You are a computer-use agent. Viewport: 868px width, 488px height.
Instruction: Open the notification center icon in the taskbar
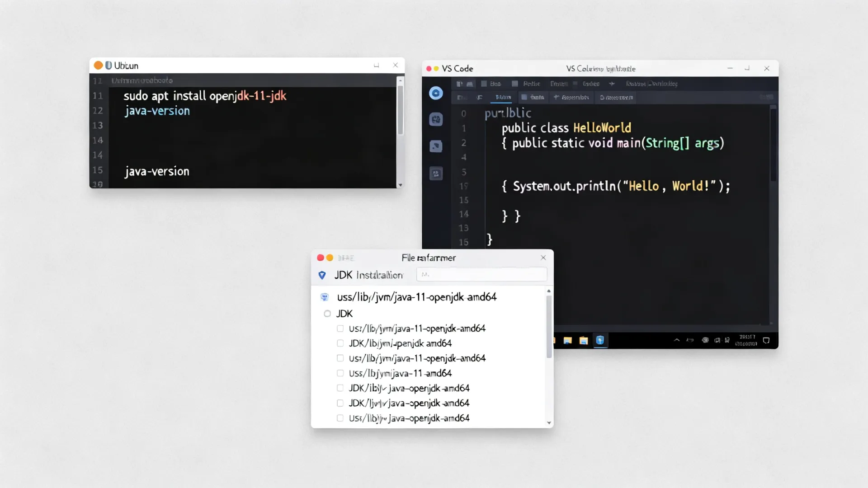tap(766, 340)
